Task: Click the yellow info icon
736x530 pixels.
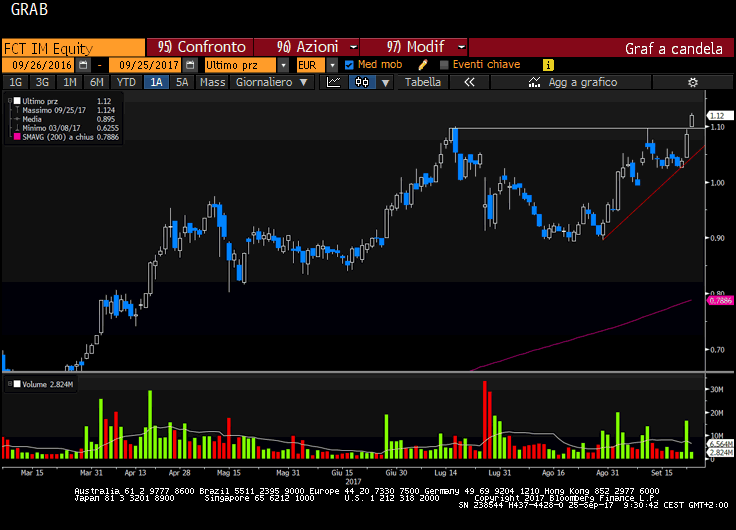Action: click(x=548, y=65)
